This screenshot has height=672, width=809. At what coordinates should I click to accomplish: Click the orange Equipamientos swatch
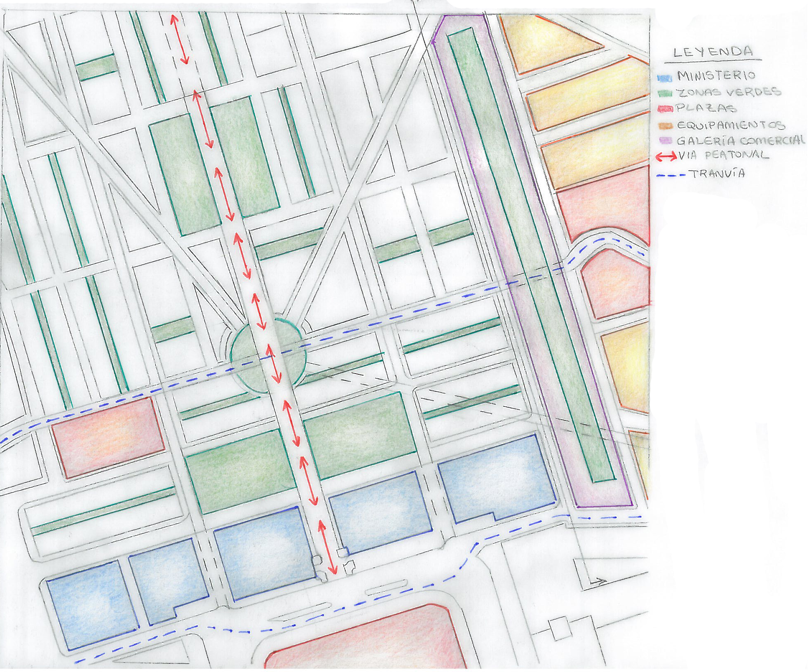[x=666, y=125]
